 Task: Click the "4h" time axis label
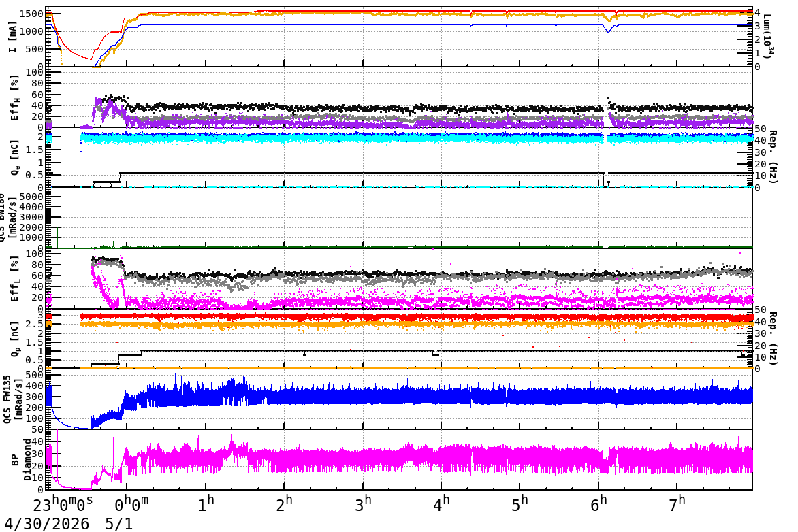point(442,503)
